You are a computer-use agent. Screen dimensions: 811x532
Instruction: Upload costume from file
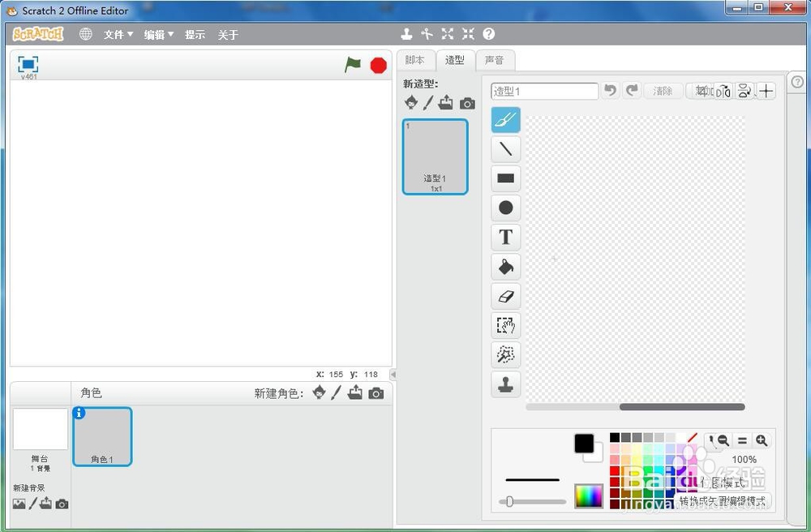(445, 102)
